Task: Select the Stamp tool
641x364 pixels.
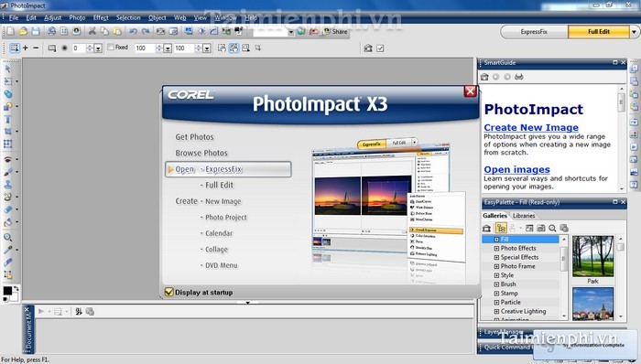Action: click(x=7, y=184)
